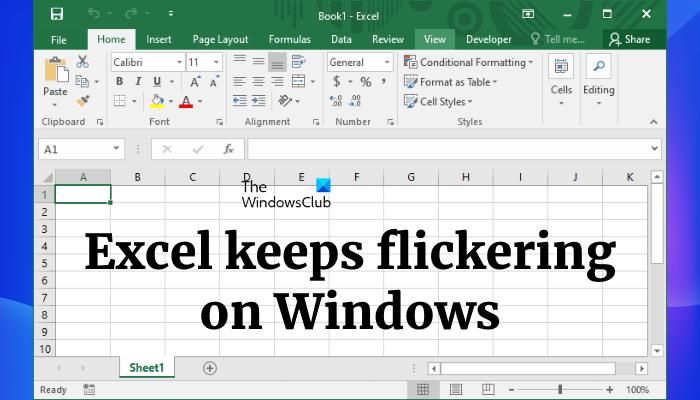
Task: Click the Copy icon
Action: 82,81
